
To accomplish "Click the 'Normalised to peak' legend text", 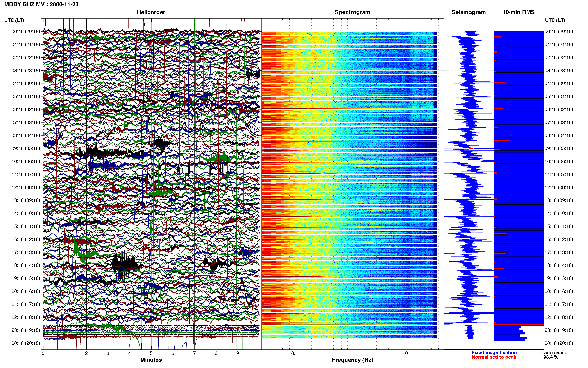I will [494, 357].
